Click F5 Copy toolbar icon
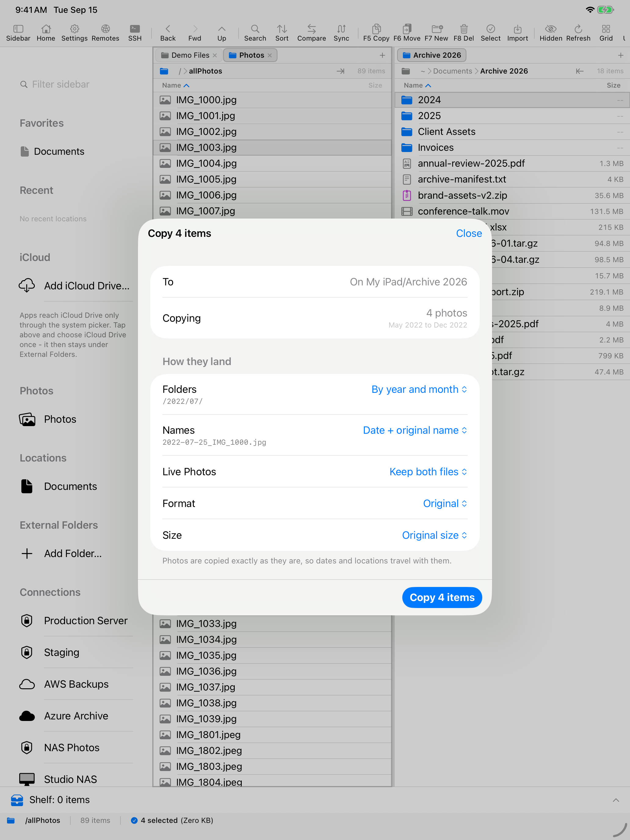630x840 pixels. pos(376,33)
